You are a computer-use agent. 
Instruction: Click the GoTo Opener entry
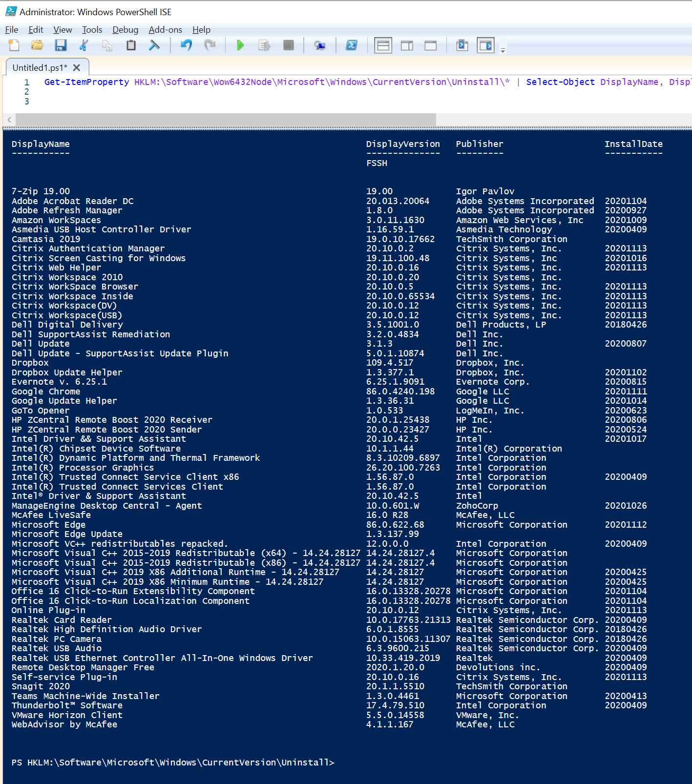pos(41,411)
